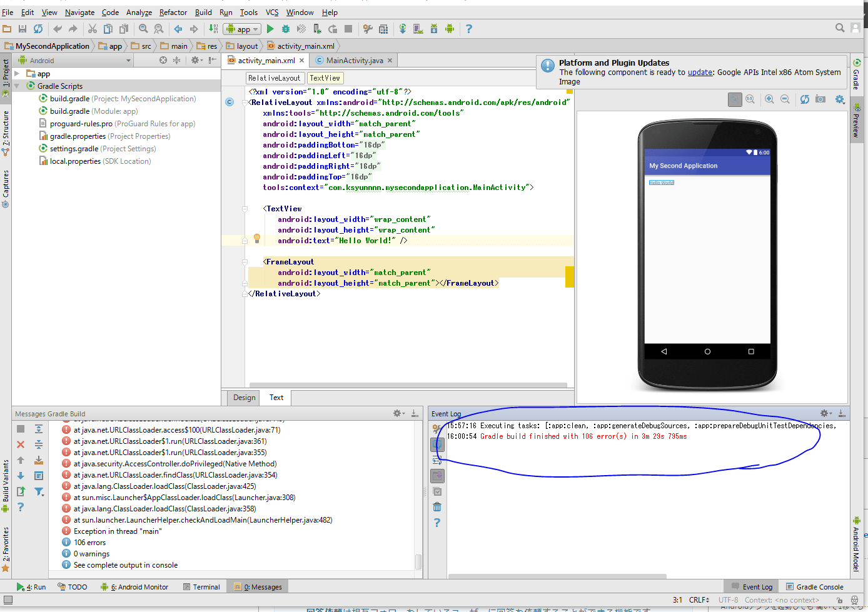Screen dimensions: 868x612
Task: Jump to next message down arrow
Action: point(21,476)
